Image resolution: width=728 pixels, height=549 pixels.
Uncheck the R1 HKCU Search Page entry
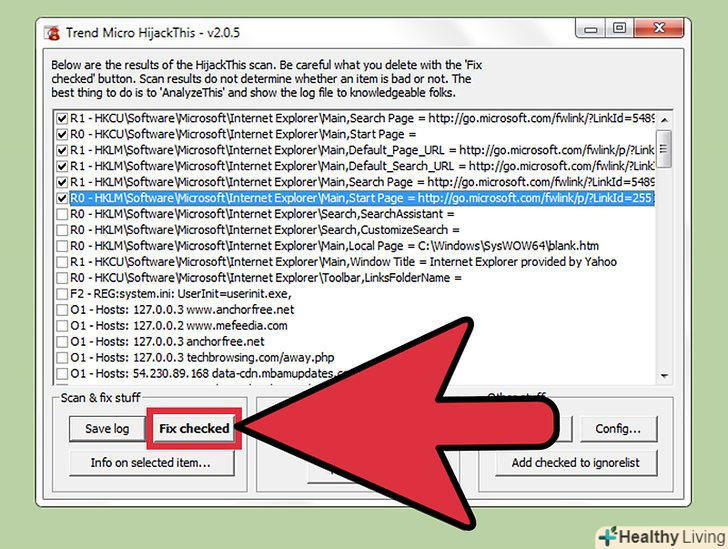pyautogui.click(x=62, y=118)
